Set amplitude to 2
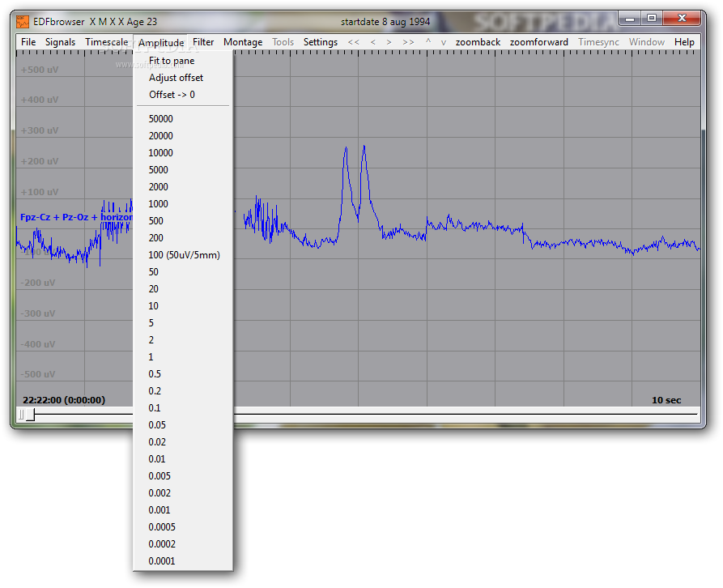 coord(183,340)
